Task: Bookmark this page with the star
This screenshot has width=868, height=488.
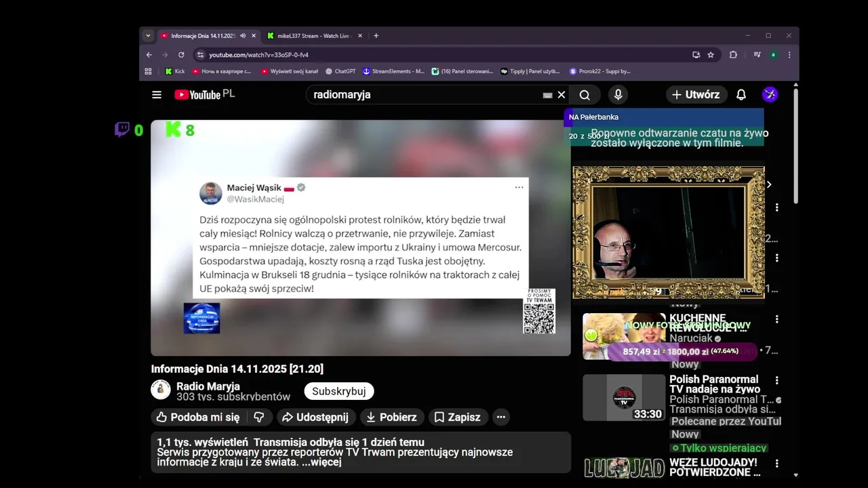Action: pyautogui.click(x=711, y=55)
